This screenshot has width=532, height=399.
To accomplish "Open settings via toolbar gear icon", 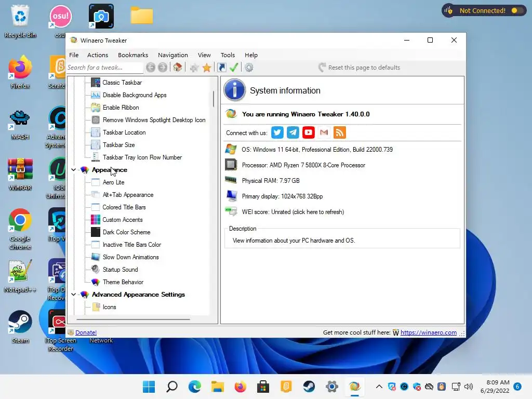I will (x=249, y=68).
